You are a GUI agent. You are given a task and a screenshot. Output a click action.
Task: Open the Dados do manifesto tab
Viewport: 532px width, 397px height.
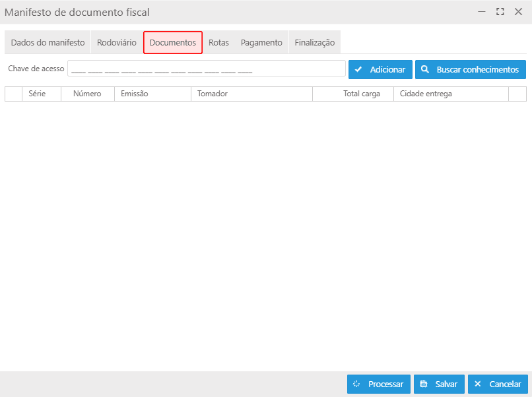click(48, 42)
